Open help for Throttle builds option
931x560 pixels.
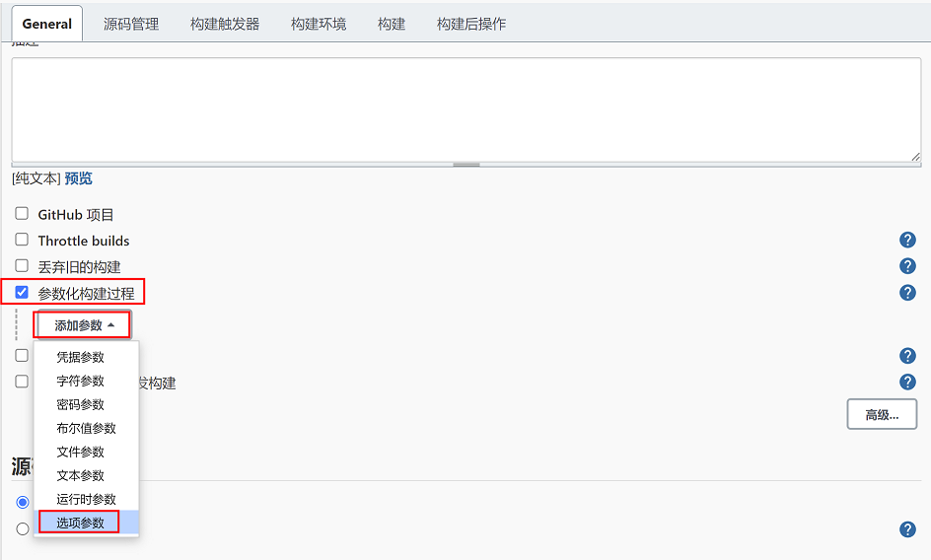tap(907, 241)
